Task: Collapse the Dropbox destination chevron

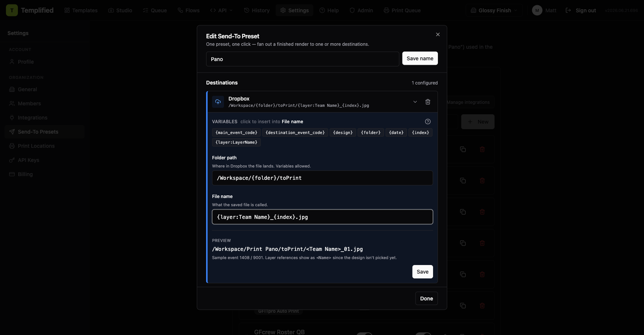Action: pyautogui.click(x=415, y=102)
